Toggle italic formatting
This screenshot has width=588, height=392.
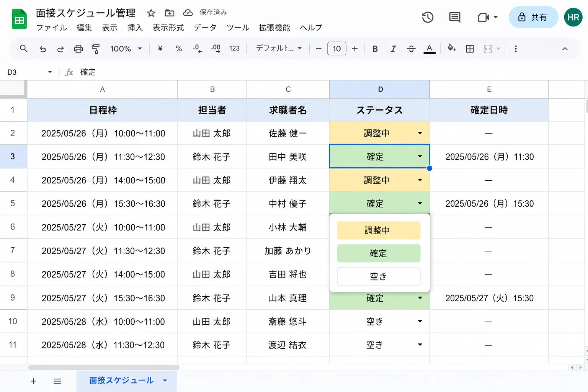coord(393,49)
